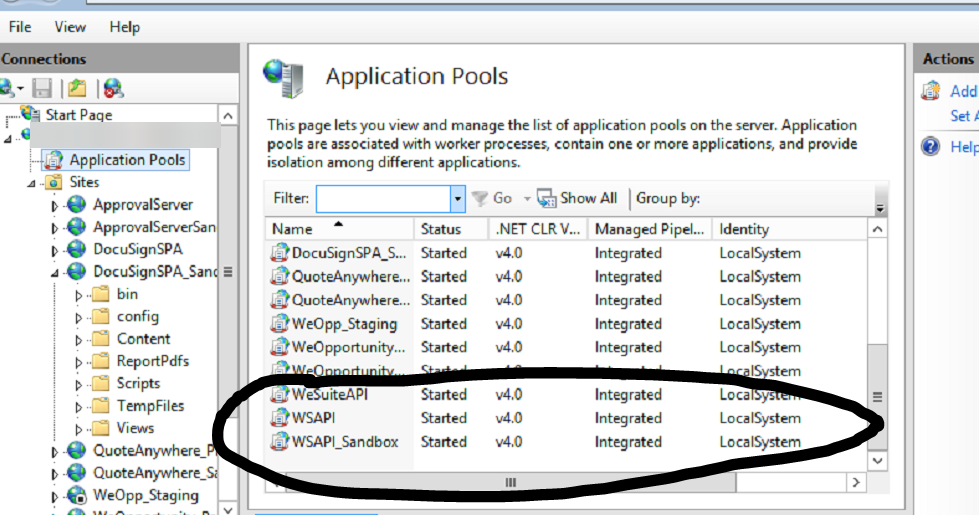Click the Up folder icon in Connections toolbar
979x515 pixels.
click(x=77, y=88)
